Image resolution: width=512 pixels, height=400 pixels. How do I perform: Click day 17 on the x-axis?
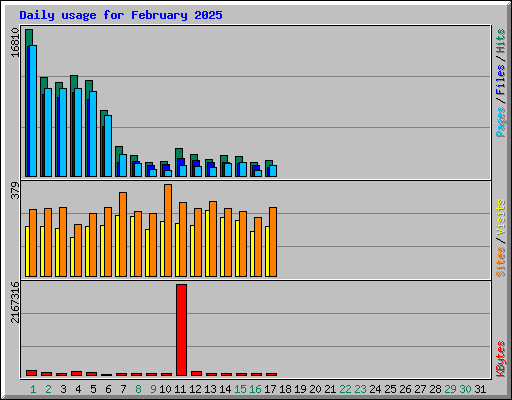270,389
